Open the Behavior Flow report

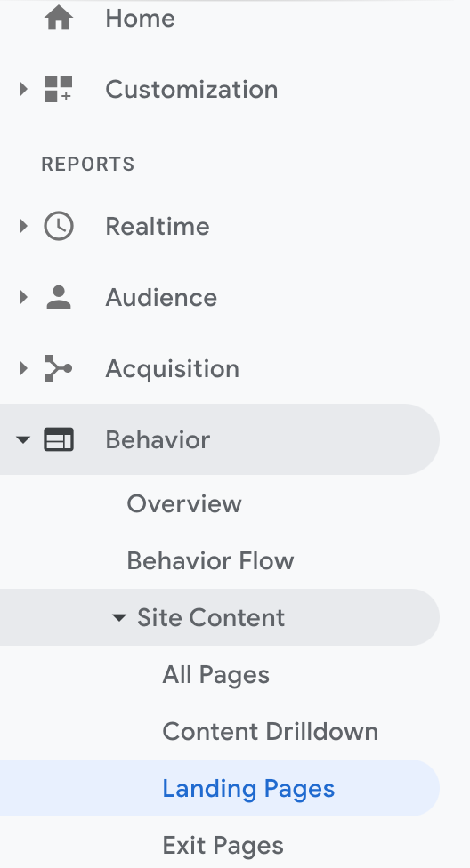pyautogui.click(x=211, y=561)
